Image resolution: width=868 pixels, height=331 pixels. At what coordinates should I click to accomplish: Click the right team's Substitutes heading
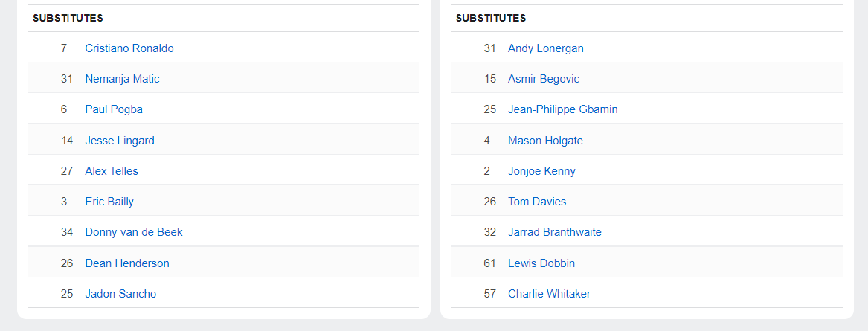point(491,18)
